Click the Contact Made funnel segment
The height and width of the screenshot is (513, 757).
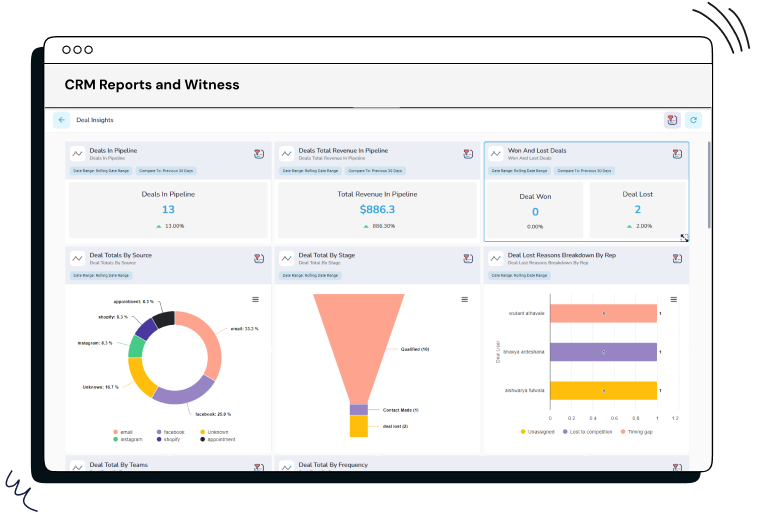point(359,410)
